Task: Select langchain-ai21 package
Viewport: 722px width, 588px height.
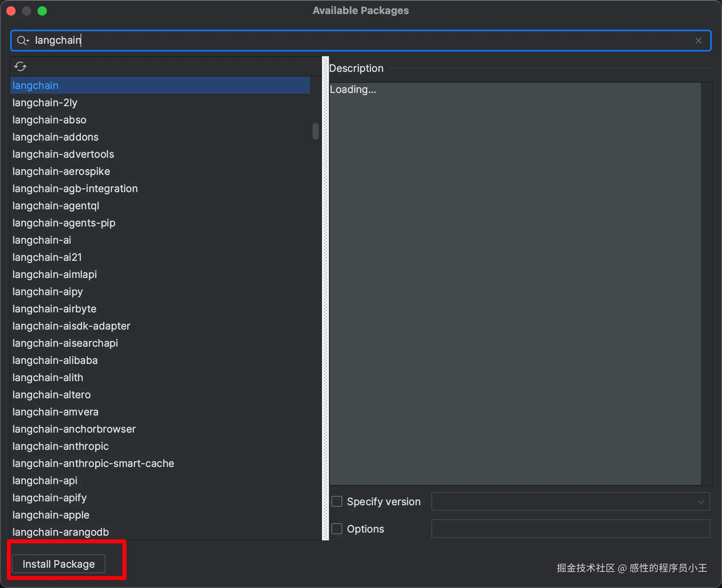Action: 160,257
